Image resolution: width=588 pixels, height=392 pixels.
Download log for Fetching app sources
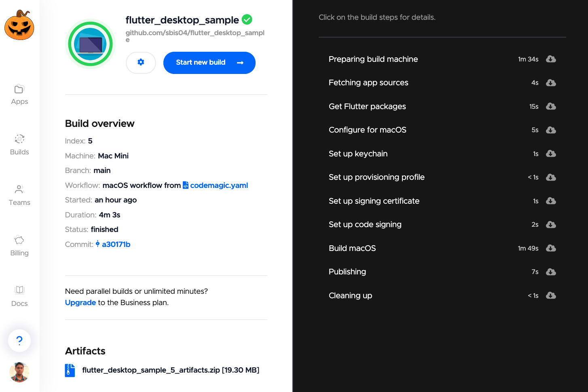551,83
